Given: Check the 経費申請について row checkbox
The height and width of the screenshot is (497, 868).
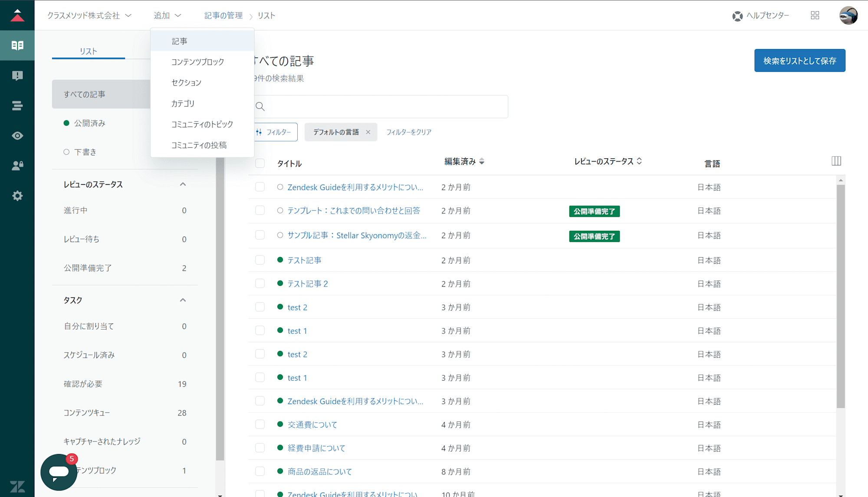Looking at the screenshot, I should (x=260, y=448).
